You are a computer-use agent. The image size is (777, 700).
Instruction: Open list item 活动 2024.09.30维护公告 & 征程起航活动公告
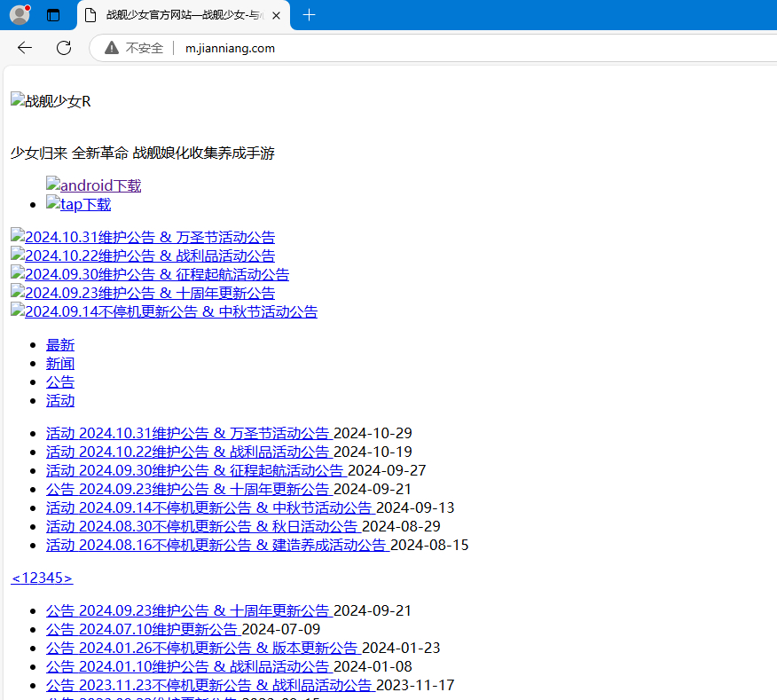pyautogui.click(x=196, y=470)
